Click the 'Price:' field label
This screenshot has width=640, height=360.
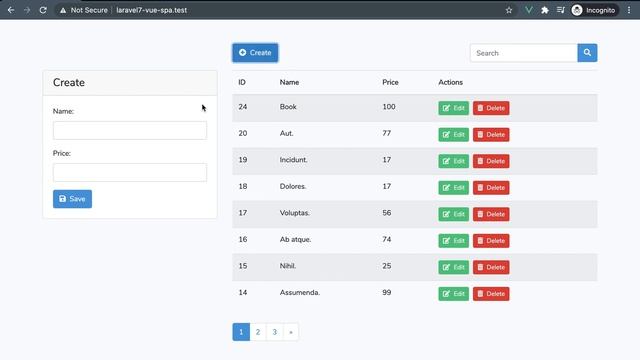coord(62,153)
